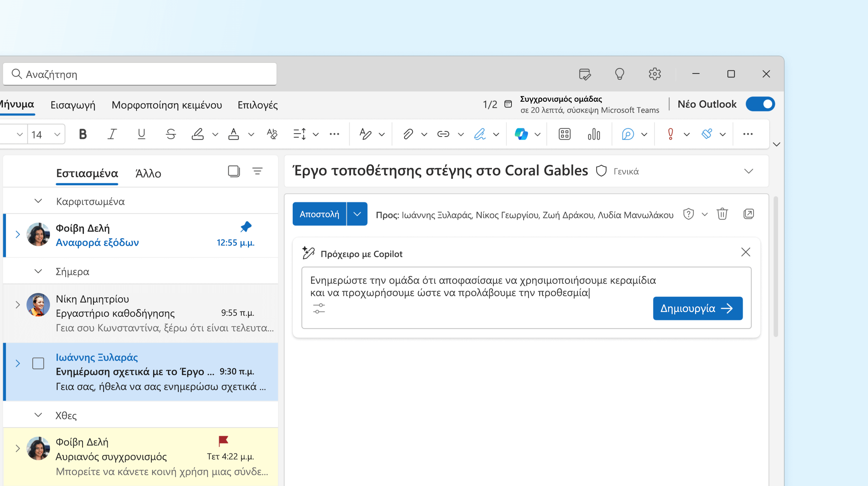The height and width of the screenshot is (486, 868).
Task: Expand the Ιωάννης Ξυλαράς conversation
Action: 18,363
